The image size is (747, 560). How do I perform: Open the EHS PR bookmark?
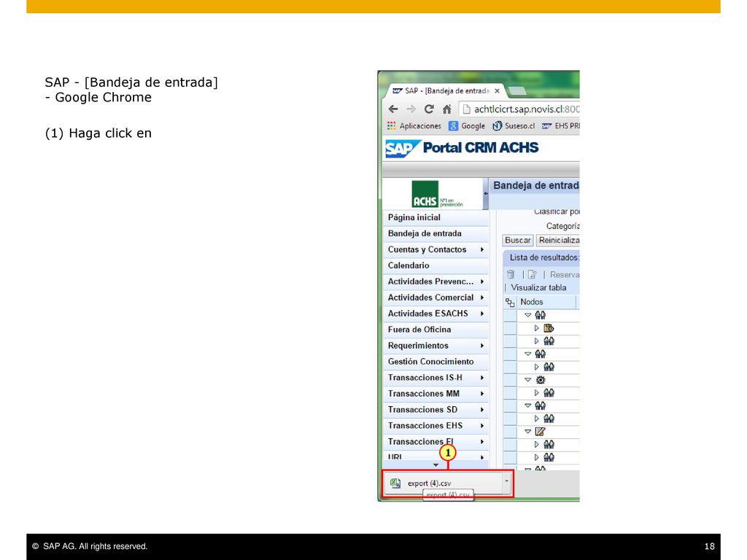click(x=561, y=125)
